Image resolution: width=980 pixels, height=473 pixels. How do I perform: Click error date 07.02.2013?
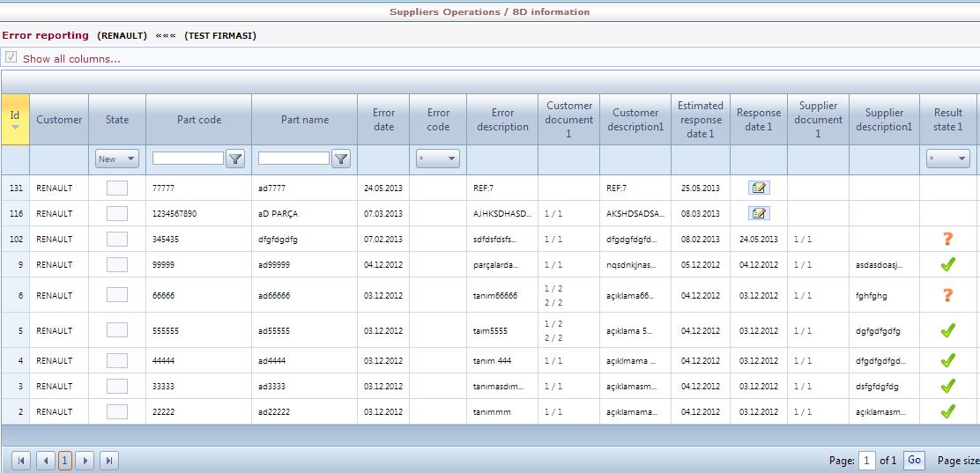tap(383, 240)
